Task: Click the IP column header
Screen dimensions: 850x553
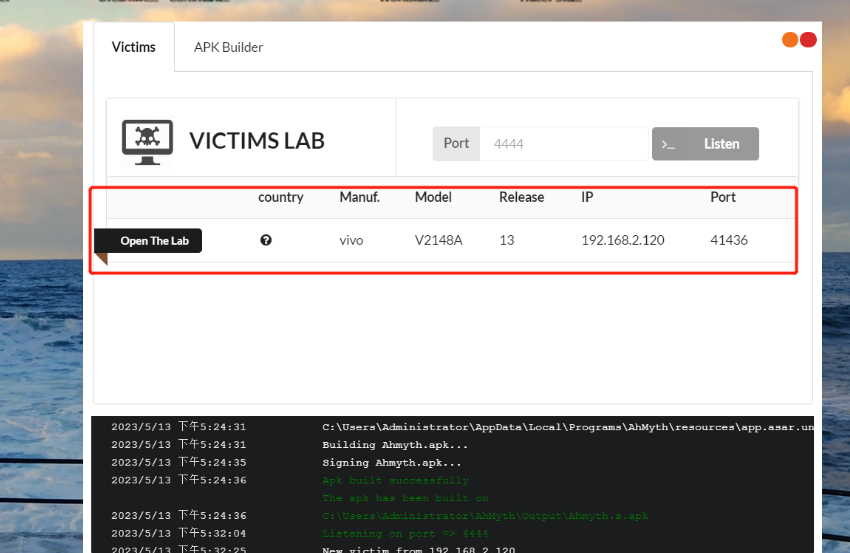Action: [x=587, y=197]
